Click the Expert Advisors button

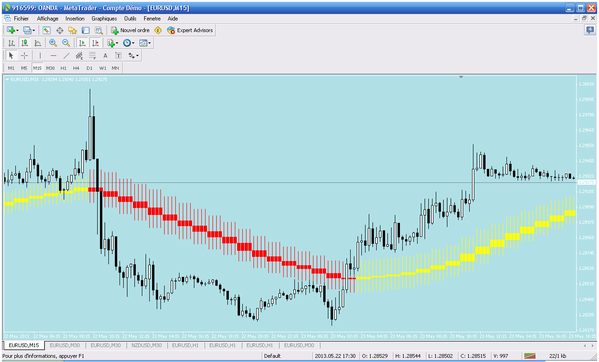[190, 30]
